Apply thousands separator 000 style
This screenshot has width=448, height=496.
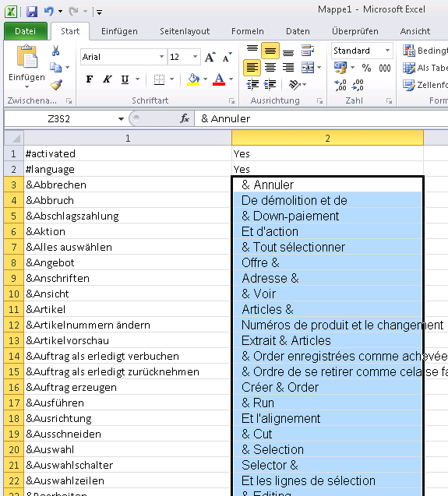[x=385, y=68]
